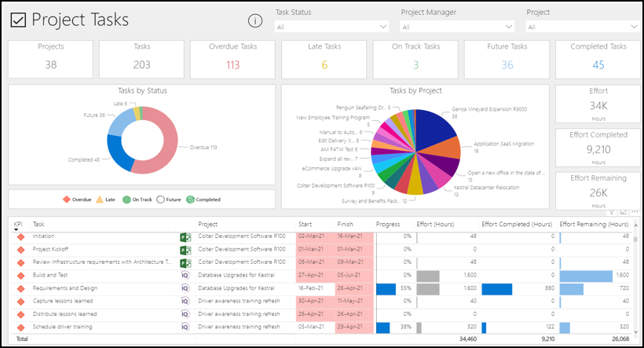Viewport: 644px width, 348px height.
Task: Sort the table by Project column header
Action: click(x=208, y=225)
